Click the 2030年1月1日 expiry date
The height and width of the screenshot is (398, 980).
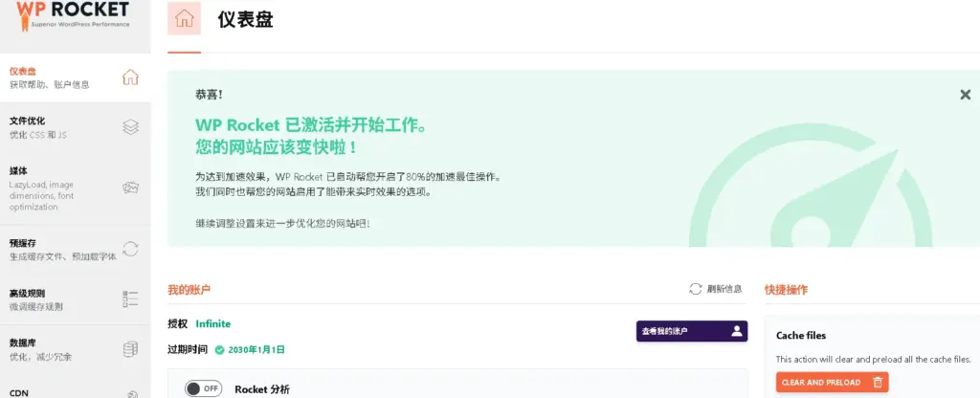[x=256, y=350]
